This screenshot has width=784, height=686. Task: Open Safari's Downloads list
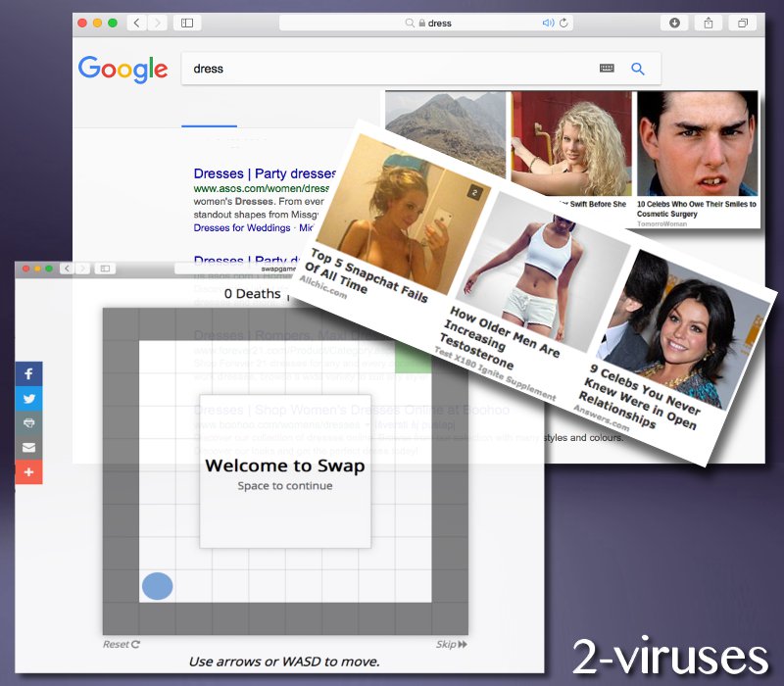pos(676,23)
